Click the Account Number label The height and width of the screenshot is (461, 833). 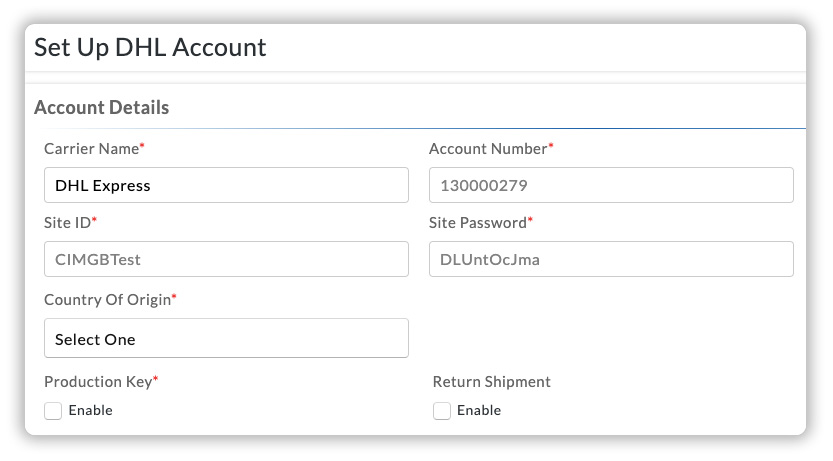coord(491,149)
